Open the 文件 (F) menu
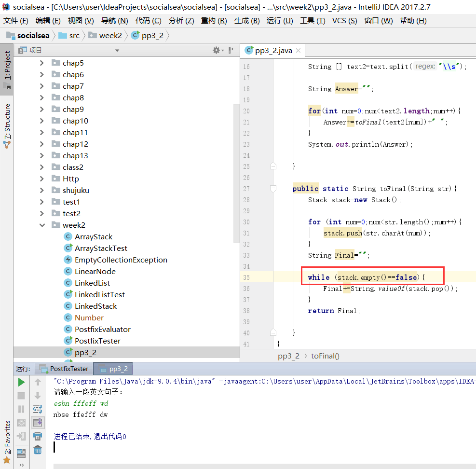 (16, 21)
